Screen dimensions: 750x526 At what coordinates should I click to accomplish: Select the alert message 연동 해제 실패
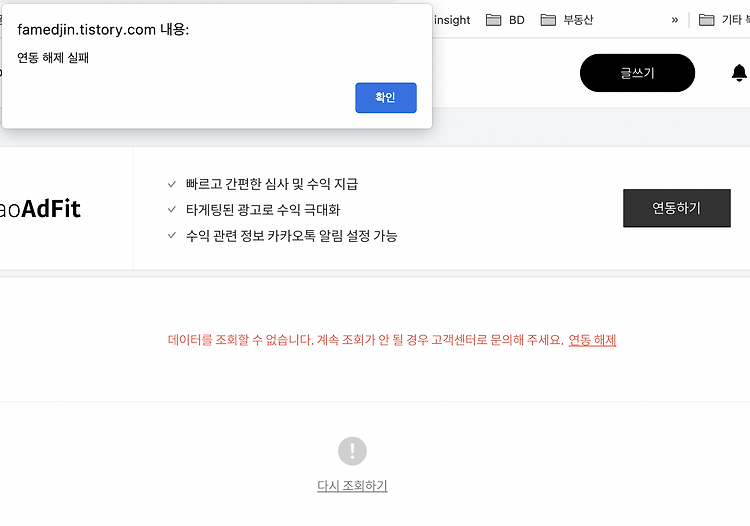(53, 58)
